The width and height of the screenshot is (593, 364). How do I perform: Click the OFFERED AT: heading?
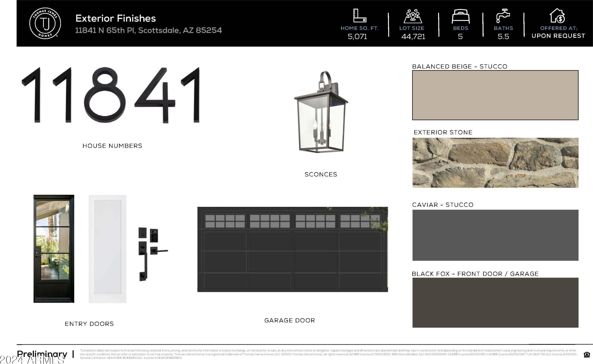(559, 28)
